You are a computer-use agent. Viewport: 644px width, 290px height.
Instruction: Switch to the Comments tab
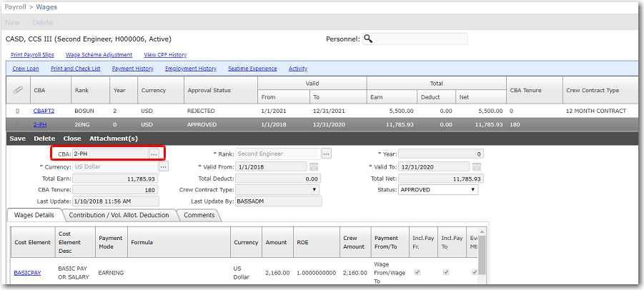point(200,215)
